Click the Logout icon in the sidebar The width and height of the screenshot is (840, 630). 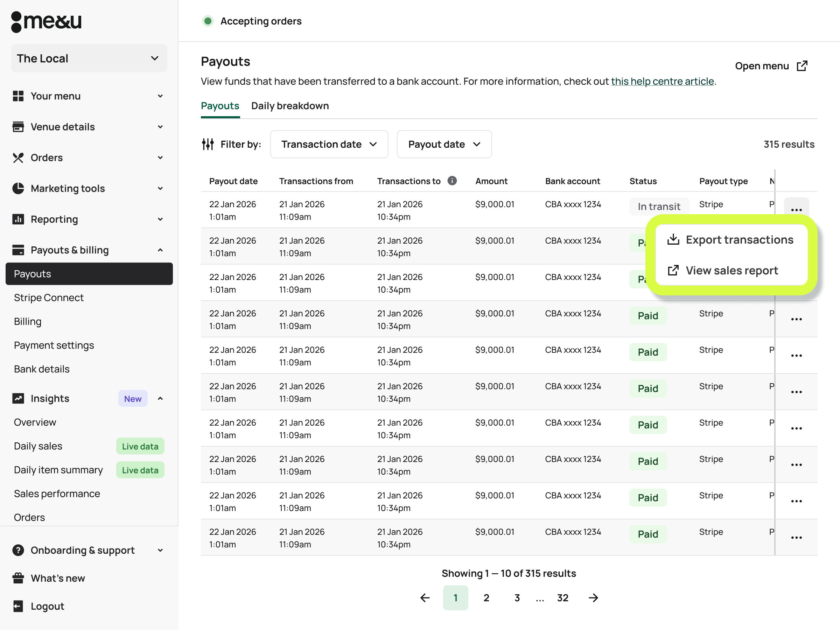[18, 606]
